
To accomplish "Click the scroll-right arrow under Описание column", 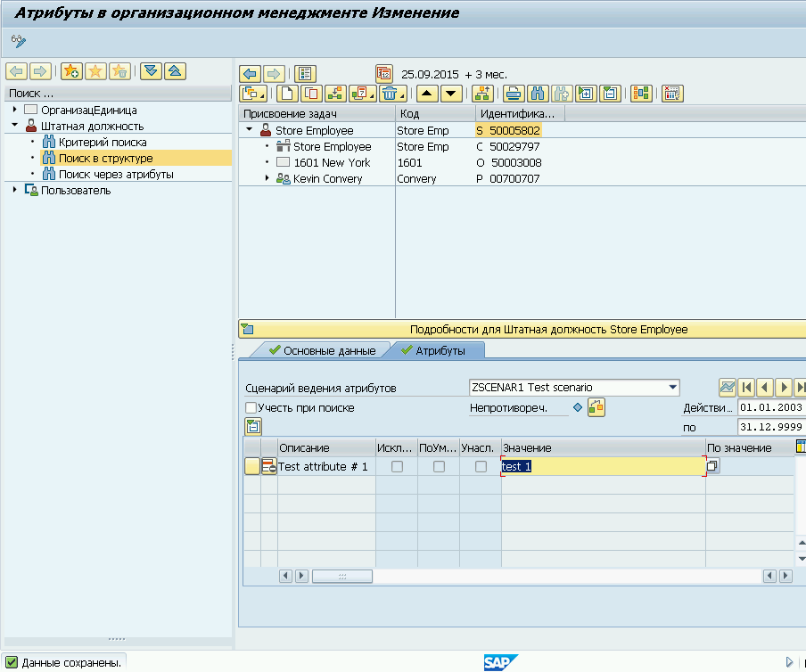I will click(302, 576).
